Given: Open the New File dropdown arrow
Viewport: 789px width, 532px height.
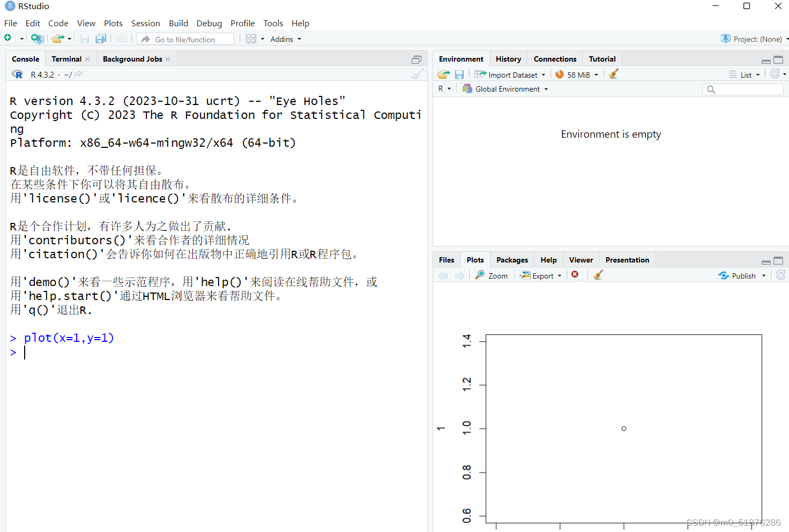Looking at the screenshot, I should point(21,39).
